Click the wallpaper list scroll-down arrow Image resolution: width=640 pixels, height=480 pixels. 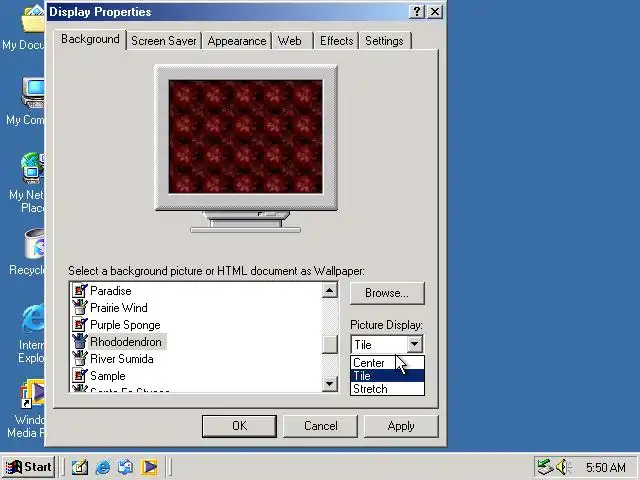pos(330,383)
